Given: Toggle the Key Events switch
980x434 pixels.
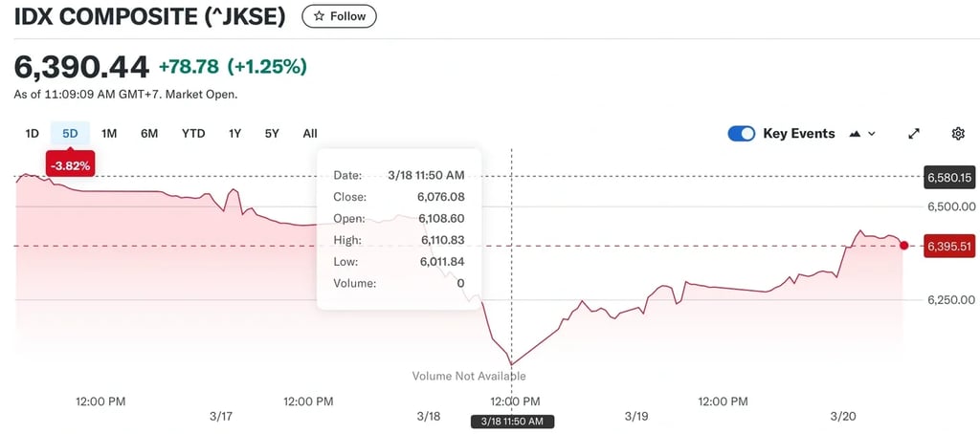Looking at the screenshot, I should pos(742,134).
